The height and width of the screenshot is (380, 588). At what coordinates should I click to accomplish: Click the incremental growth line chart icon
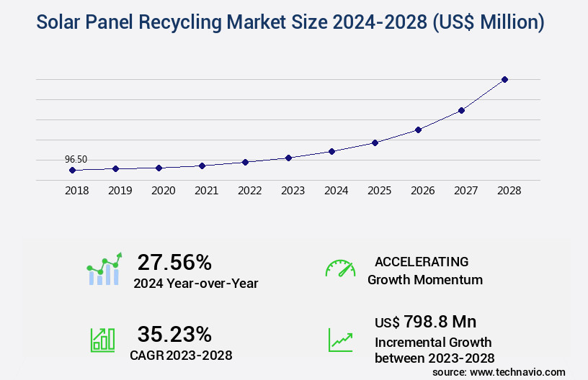[x=340, y=339]
